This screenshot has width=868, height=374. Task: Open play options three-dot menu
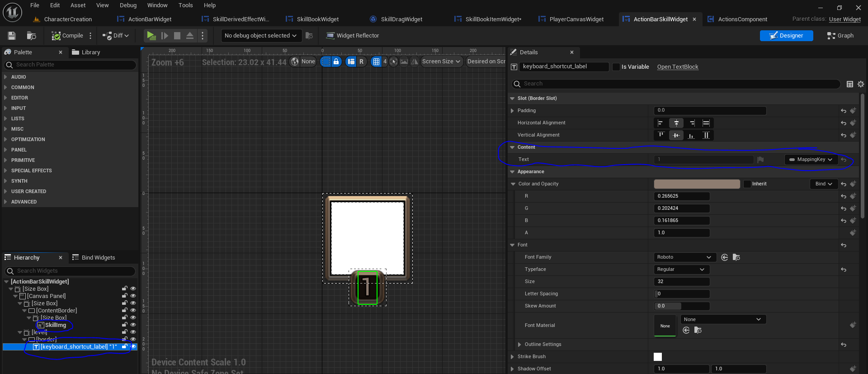pyautogui.click(x=203, y=36)
